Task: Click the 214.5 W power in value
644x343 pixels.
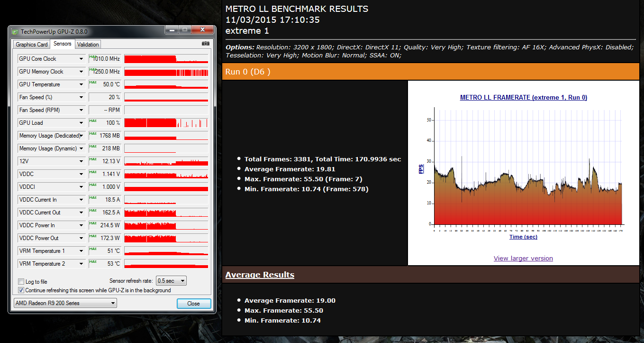Action: point(105,225)
